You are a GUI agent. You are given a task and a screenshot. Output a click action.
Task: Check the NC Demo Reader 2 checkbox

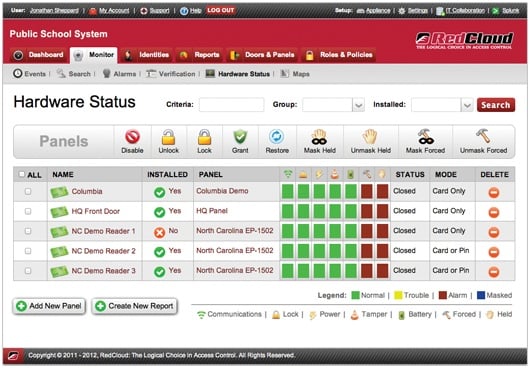(x=28, y=251)
